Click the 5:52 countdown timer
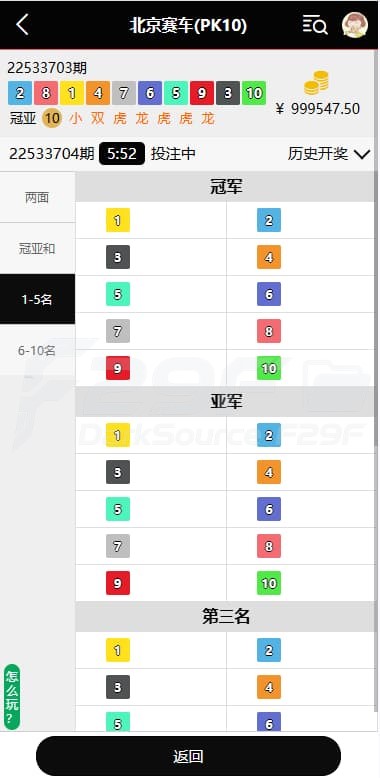The image size is (380, 778). 122,154
